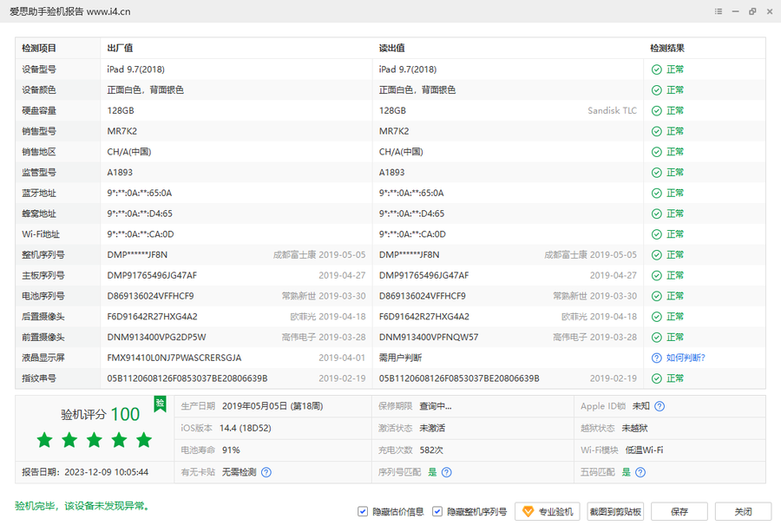Click help icon beside 有无卡贴 无需检测
Viewport: 781px width, 532px height.
point(266,472)
